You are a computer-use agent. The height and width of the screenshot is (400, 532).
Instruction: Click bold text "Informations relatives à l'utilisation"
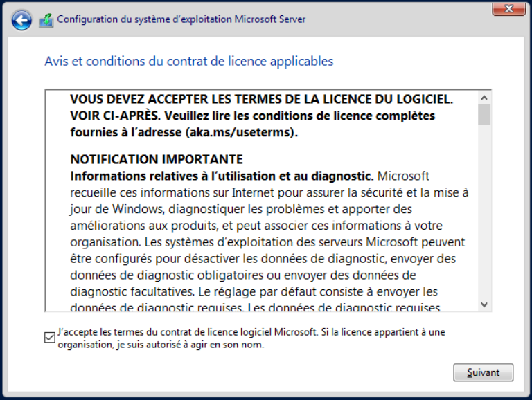pyautogui.click(x=222, y=176)
